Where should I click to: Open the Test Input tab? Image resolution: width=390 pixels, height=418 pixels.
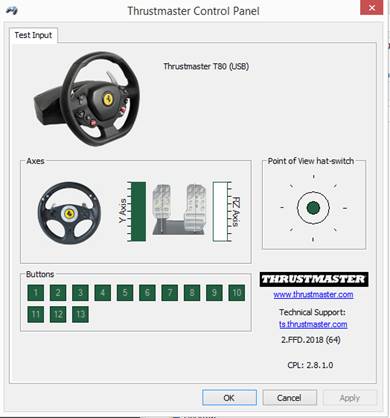(x=33, y=35)
